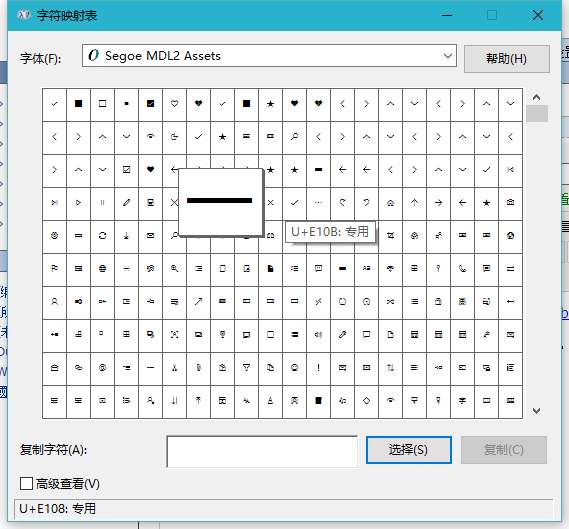Pick the diamond outline glyph

click(x=367, y=401)
